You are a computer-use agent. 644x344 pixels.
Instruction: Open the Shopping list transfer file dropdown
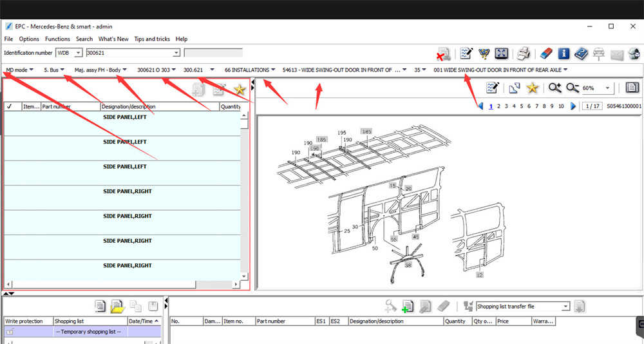565,307
